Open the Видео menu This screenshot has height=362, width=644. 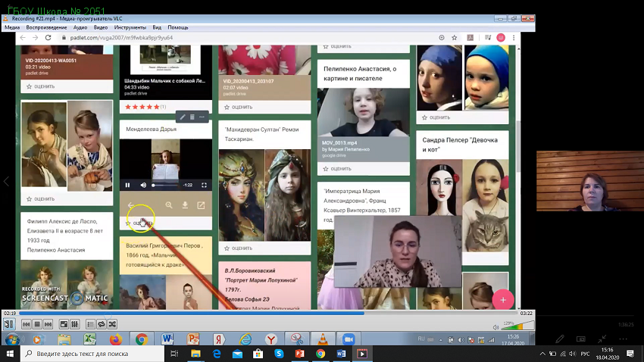click(x=101, y=27)
